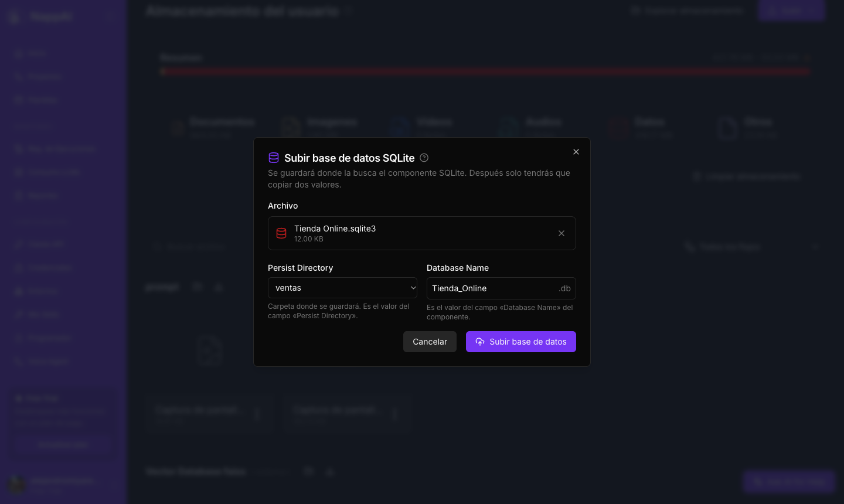This screenshot has height=504, width=844.
Task: Click the .db suffix text
Action: pyautogui.click(x=564, y=288)
